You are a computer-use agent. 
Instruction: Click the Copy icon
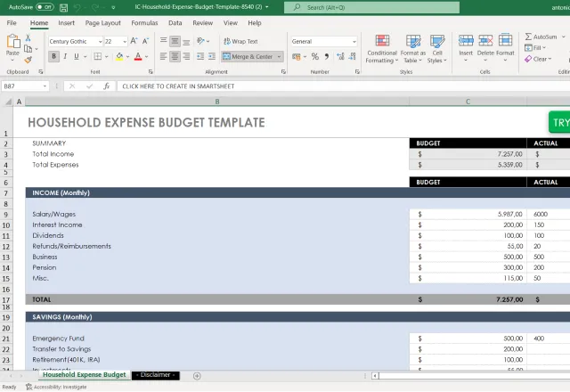click(28, 49)
